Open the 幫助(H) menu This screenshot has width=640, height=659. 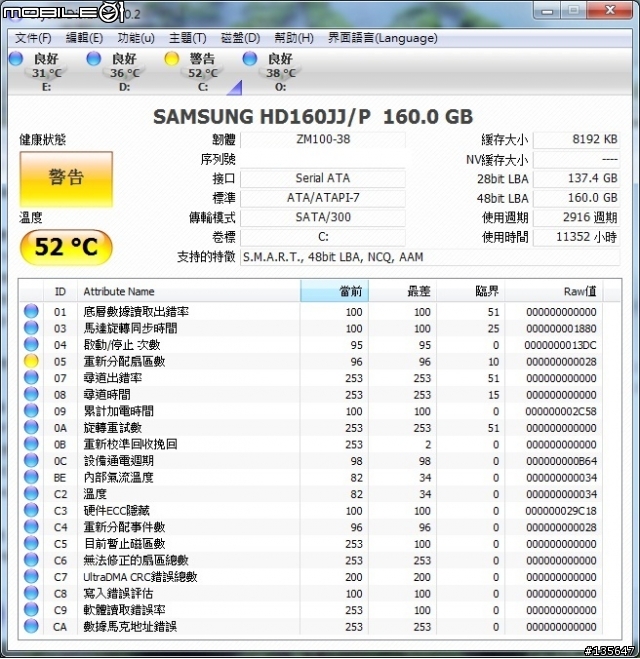pos(294,38)
